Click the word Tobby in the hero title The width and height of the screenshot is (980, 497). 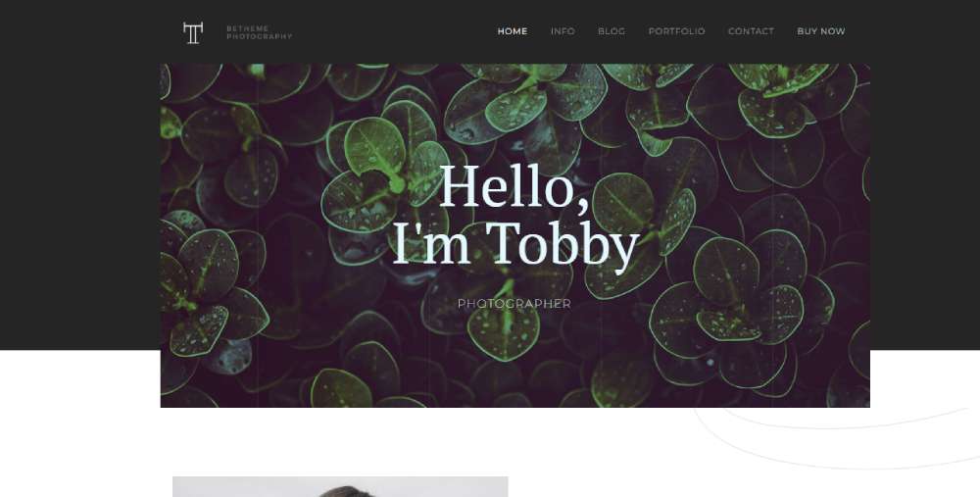pyautogui.click(x=562, y=245)
